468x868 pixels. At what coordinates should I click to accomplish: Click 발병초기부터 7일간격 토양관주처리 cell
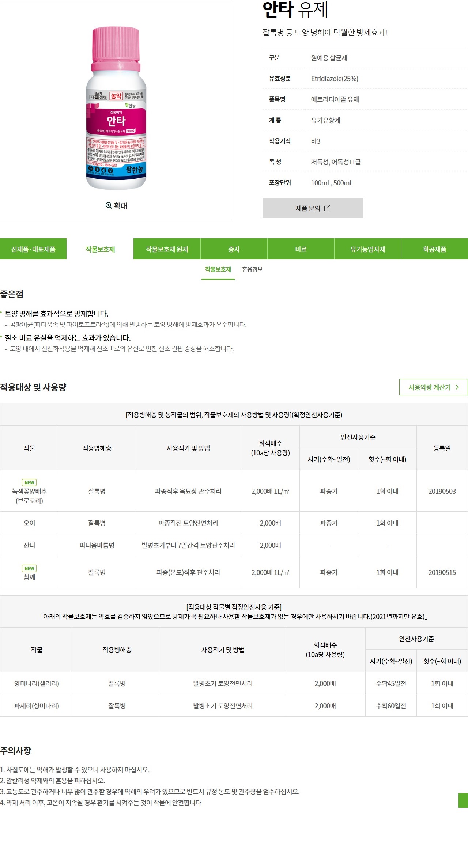[x=188, y=545]
